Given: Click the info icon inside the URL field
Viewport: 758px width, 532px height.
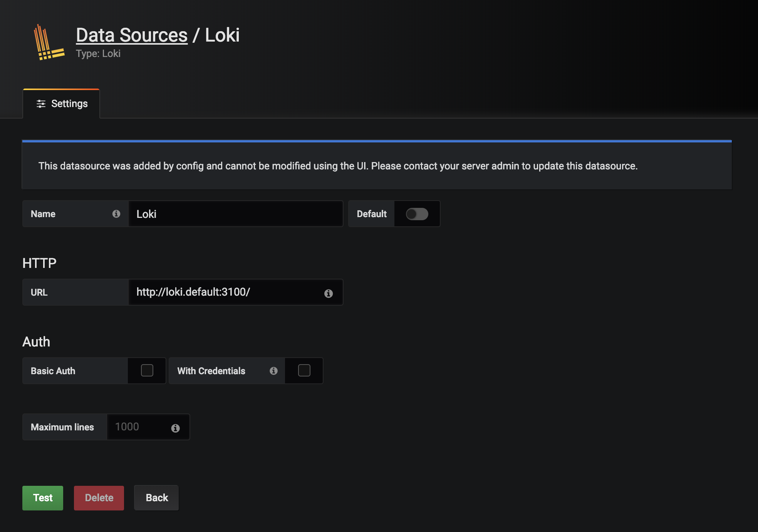Looking at the screenshot, I should [328, 293].
